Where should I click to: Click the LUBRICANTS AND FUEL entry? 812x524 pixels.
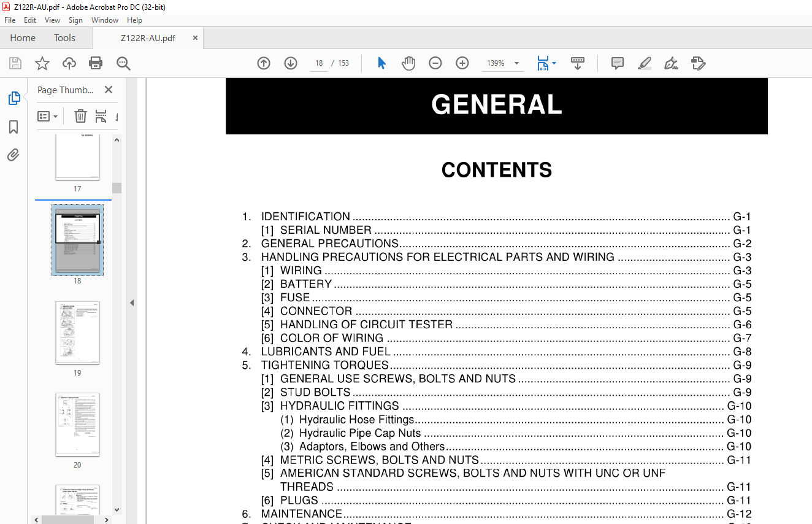click(x=496, y=352)
